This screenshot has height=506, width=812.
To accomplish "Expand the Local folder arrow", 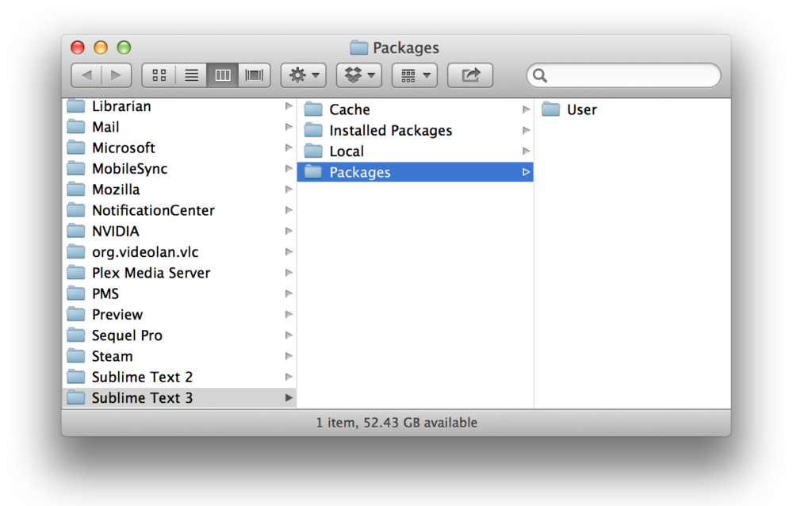I will [x=526, y=151].
